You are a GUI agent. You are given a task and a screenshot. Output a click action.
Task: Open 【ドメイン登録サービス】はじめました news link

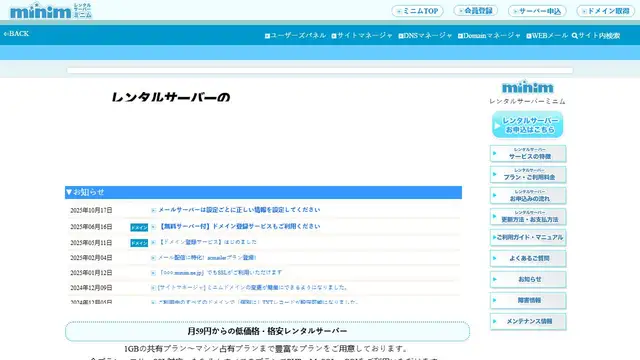(207, 242)
